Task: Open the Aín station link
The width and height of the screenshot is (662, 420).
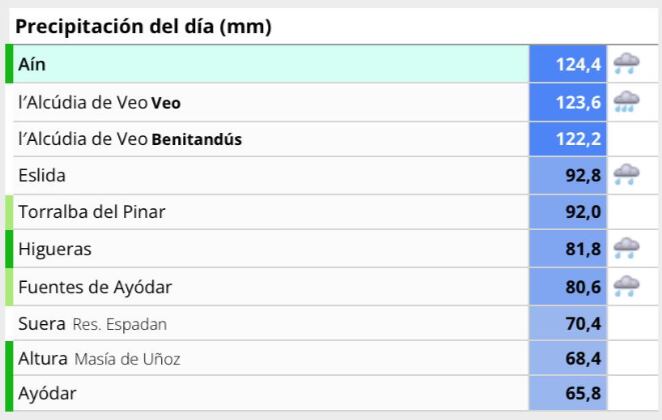Action: (32, 65)
